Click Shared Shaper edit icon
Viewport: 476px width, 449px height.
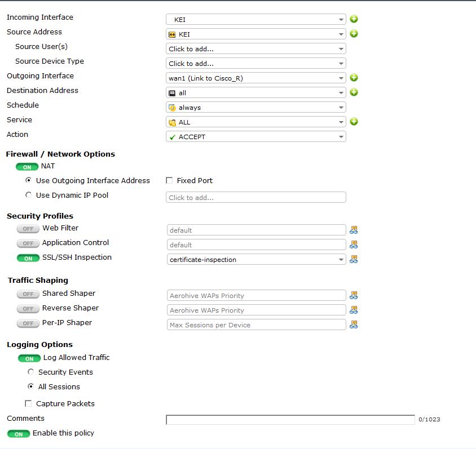coord(354,295)
